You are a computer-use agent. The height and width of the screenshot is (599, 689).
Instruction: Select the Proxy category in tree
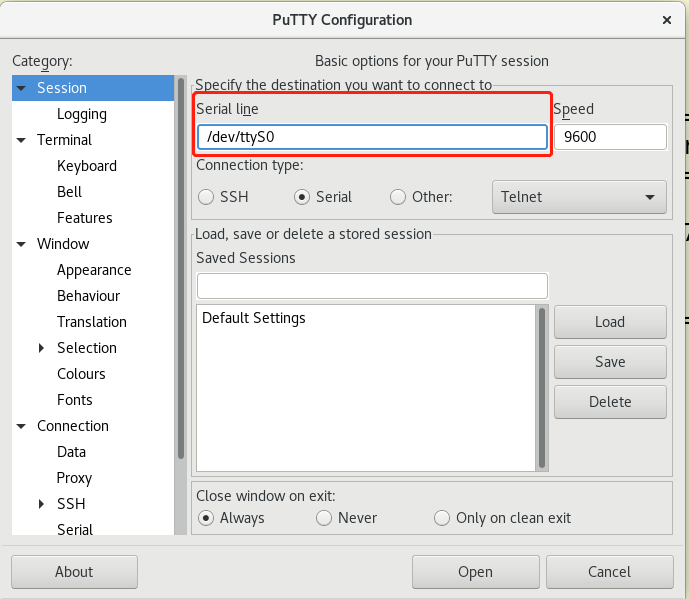click(74, 478)
